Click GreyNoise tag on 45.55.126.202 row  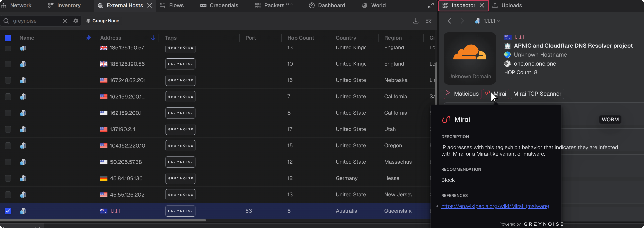pyautogui.click(x=180, y=194)
